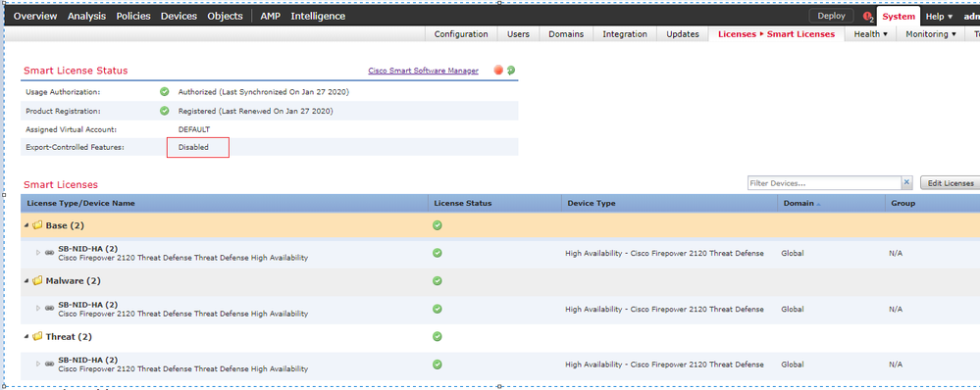Screen dimensions: 980x390
Task: Click the status check of SB-NID-HA under Malware
Action: [x=438, y=309]
